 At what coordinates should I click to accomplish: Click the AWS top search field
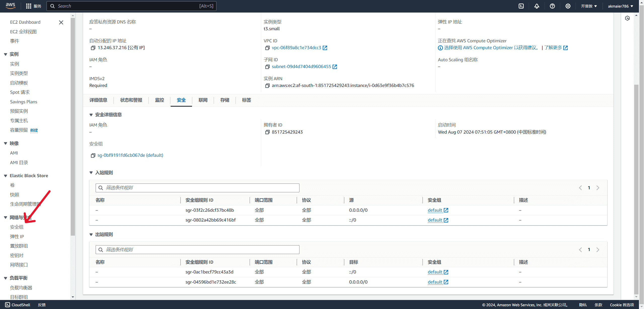pos(131,6)
